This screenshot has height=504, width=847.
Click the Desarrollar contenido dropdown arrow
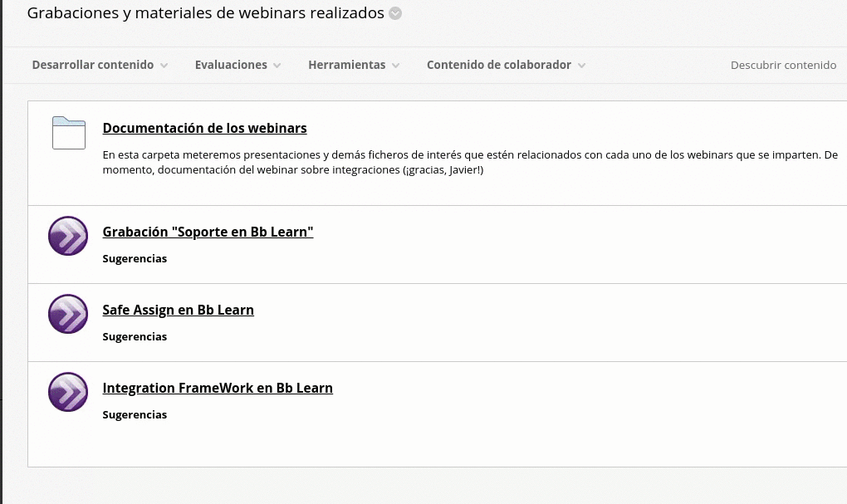point(164,66)
